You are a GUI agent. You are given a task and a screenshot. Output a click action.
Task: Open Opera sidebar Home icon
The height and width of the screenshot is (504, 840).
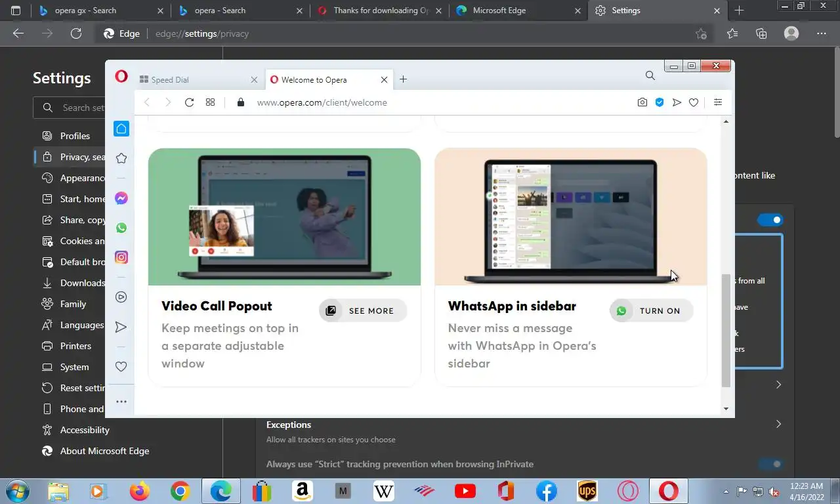click(121, 129)
